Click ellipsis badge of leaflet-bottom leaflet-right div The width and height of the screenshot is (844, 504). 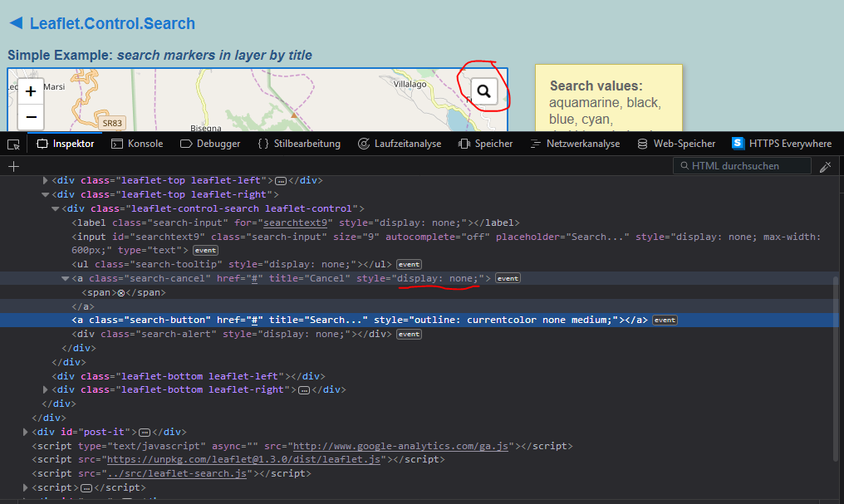304,390
